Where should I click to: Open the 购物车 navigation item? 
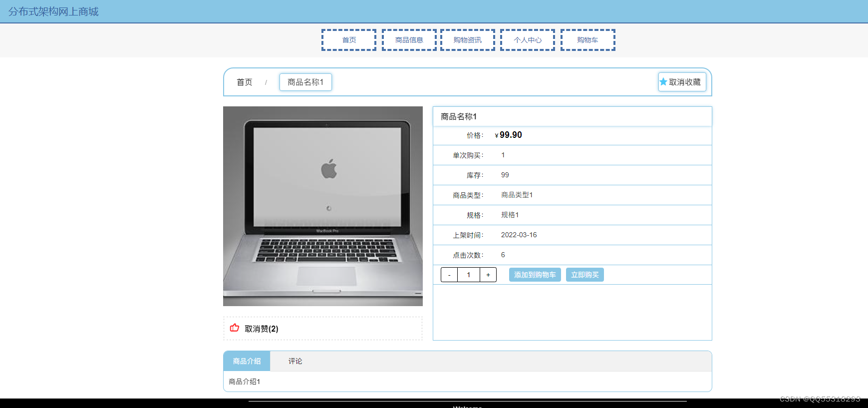[x=588, y=40]
